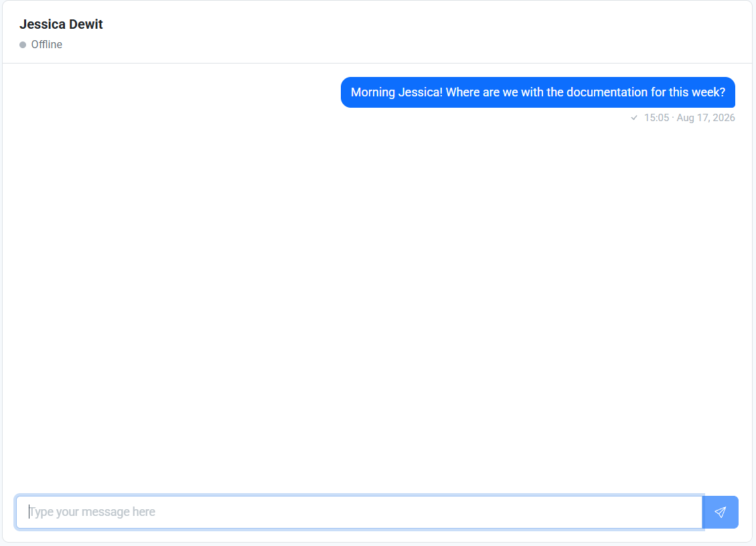Click the delivered checkmark beside the timestamp
Image resolution: width=756 pixels, height=546 pixels.
(x=634, y=118)
